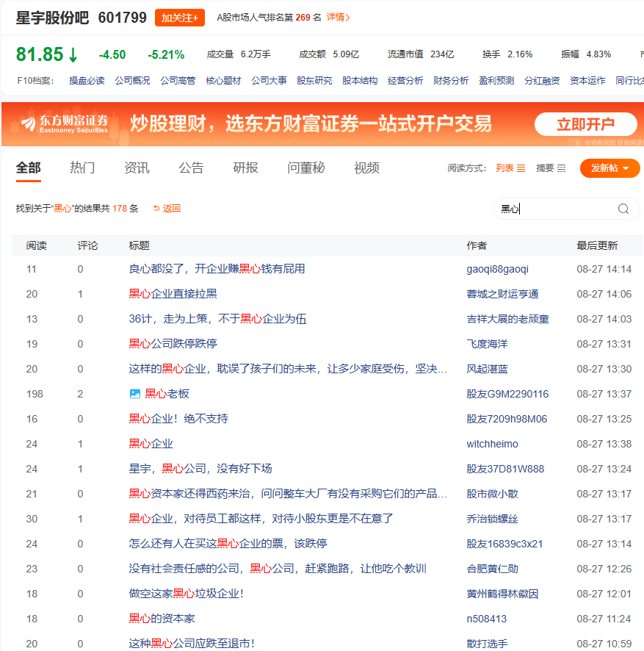Open post 黑心资本家还得西药来治
644x651 pixels.
[288, 494]
